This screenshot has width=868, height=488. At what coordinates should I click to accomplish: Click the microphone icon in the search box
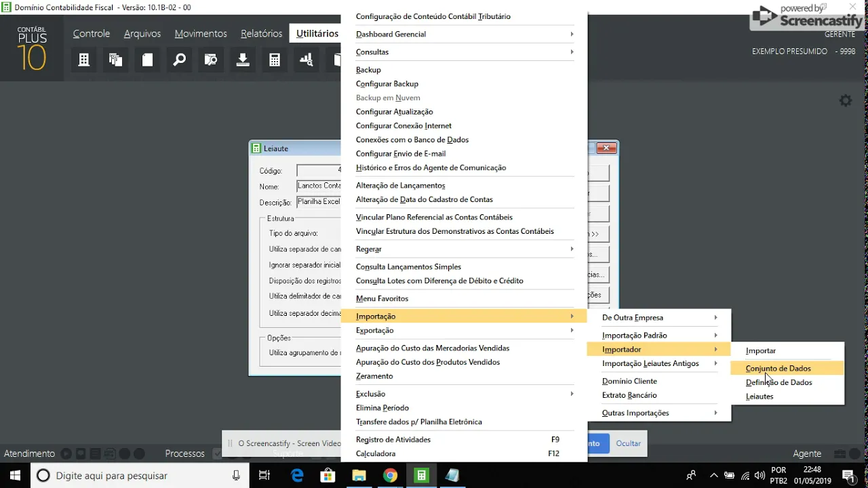tap(236, 475)
